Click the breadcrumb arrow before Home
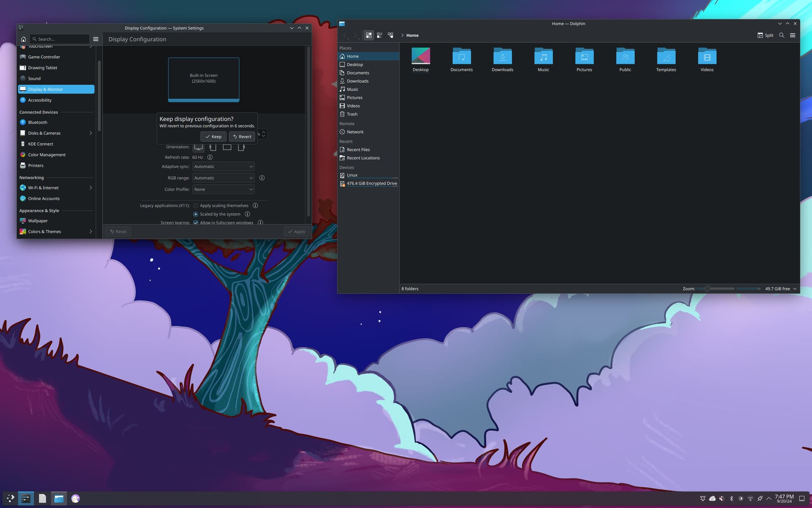The image size is (812, 508). 402,35
